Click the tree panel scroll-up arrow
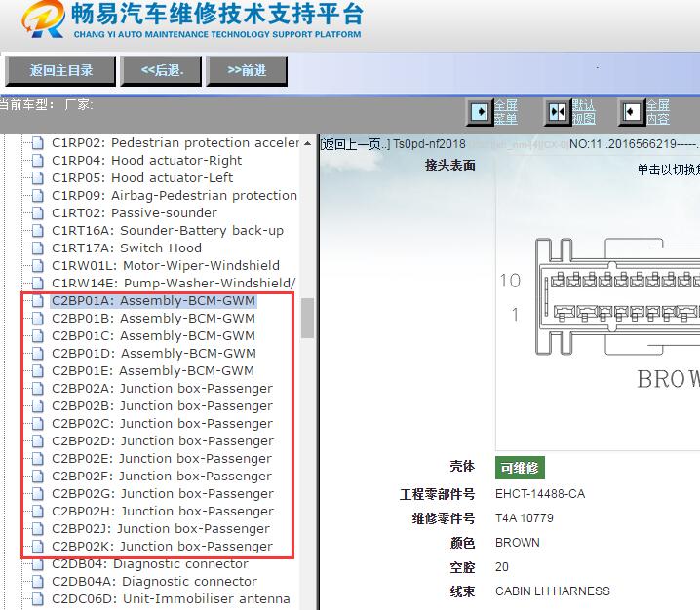 (307, 143)
